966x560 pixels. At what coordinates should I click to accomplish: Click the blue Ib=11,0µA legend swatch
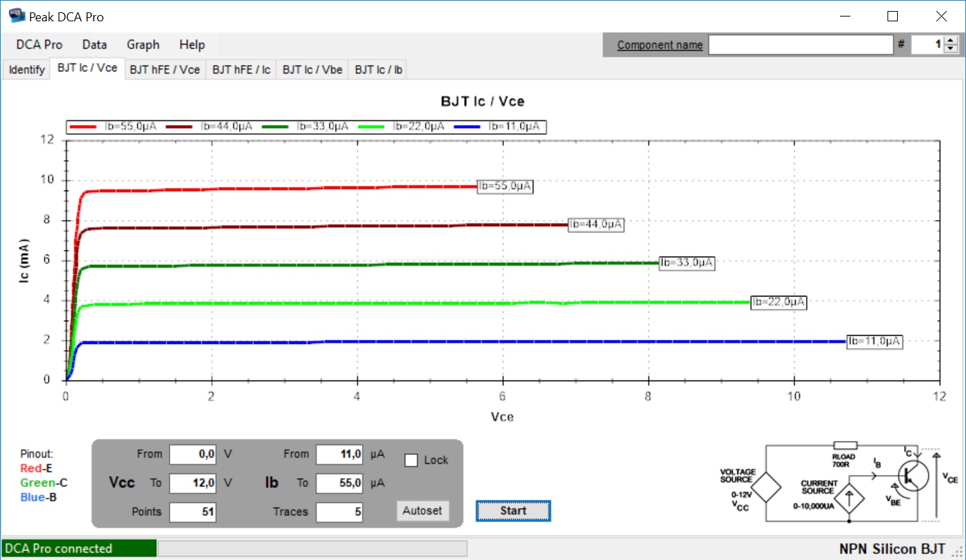coord(468,127)
